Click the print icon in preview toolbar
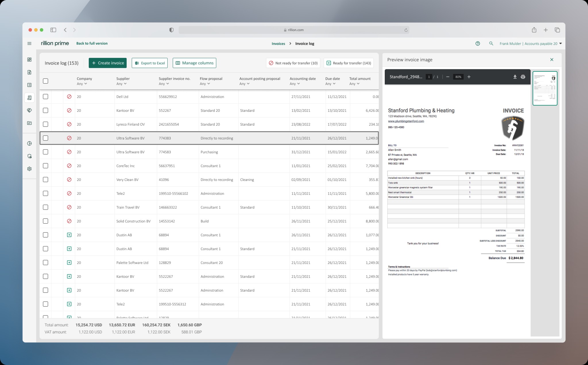Screen dimensions: 588x365 pos(523,77)
